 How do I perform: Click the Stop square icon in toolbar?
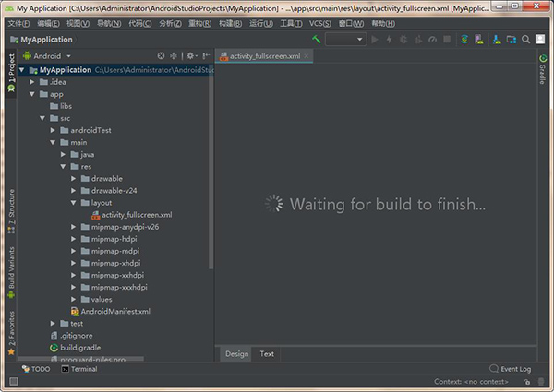[x=447, y=39]
